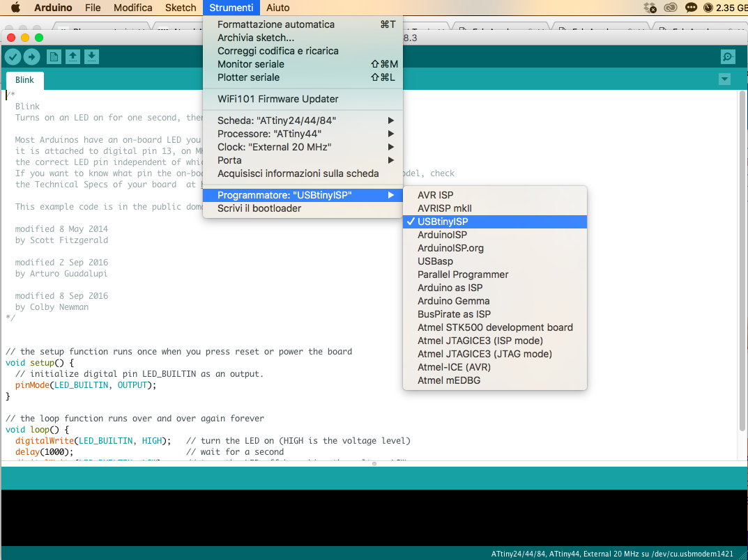This screenshot has width=748, height=560.
Task: Click the Upload arrow toolbar icon
Action: click(x=32, y=56)
